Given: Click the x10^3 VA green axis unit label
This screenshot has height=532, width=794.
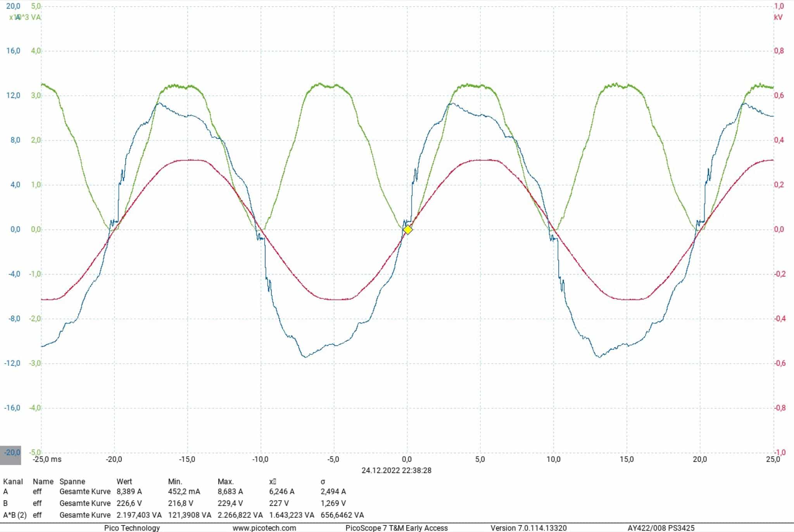Looking at the screenshot, I should click(x=26, y=17).
